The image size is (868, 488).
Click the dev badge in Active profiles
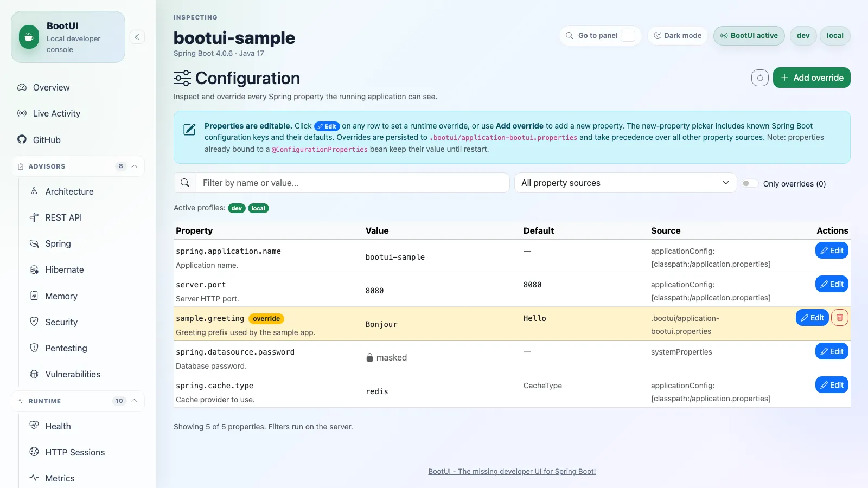237,208
